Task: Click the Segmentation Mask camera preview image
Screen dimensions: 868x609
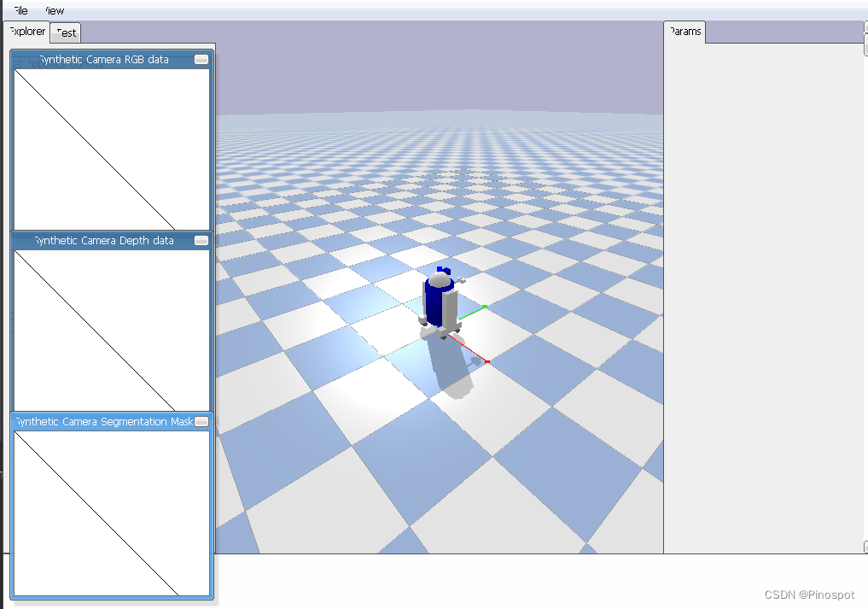Action: coord(112,513)
